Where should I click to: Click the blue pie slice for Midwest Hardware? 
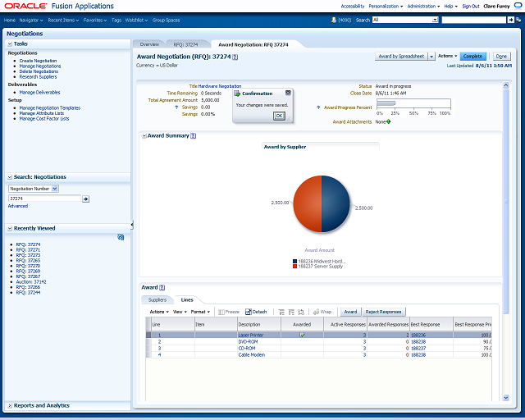pyautogui.click(x=336, y=204)
